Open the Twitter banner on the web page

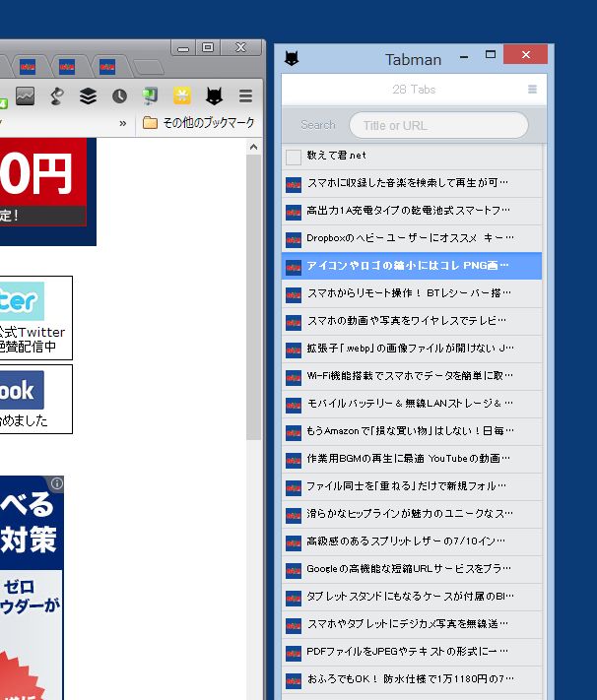(35, 318)
